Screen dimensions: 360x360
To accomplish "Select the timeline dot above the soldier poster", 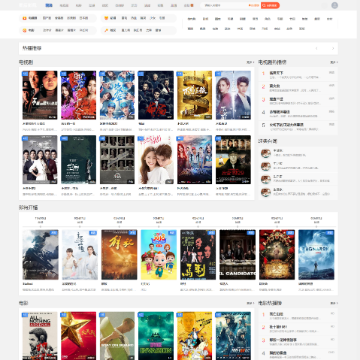I will click(40, 227).
